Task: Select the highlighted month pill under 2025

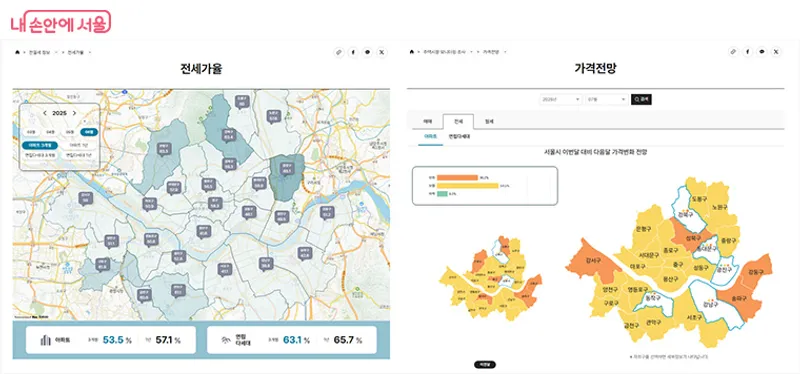Action: click(x=89, y=132)
